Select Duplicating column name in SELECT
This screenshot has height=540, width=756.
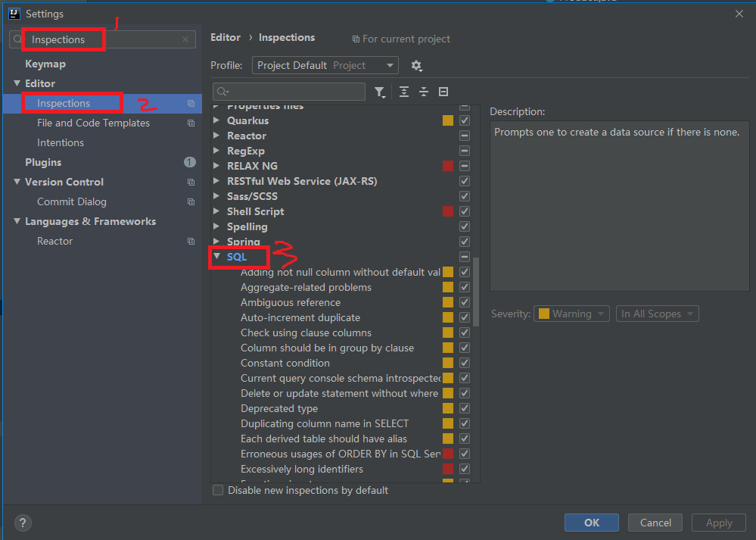(325, 423)
